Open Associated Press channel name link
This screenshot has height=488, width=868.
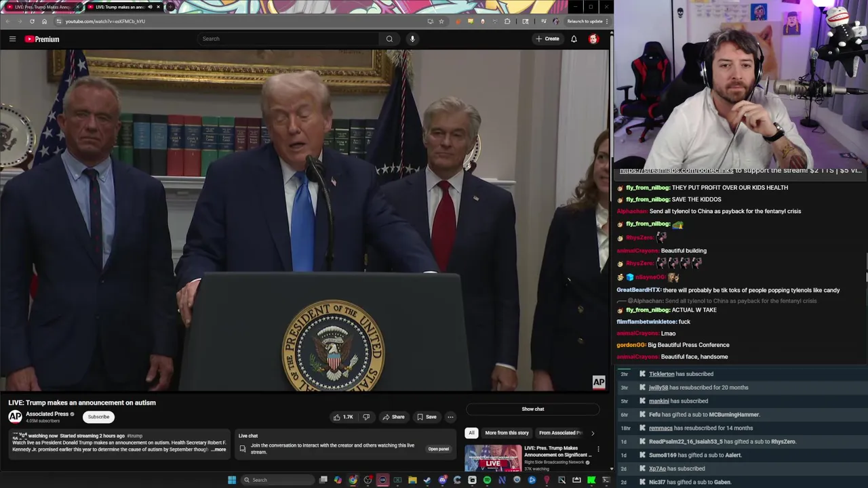click(47, 414)
